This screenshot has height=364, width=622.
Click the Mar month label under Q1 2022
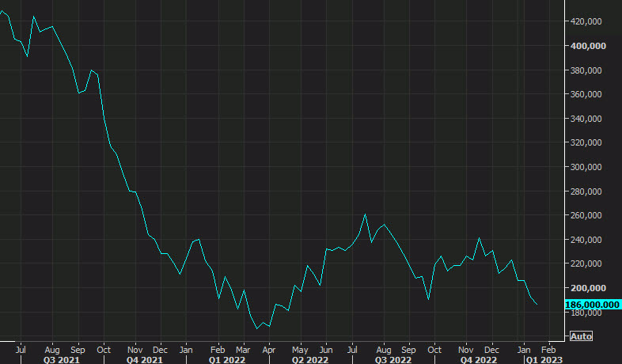point(244,348)
